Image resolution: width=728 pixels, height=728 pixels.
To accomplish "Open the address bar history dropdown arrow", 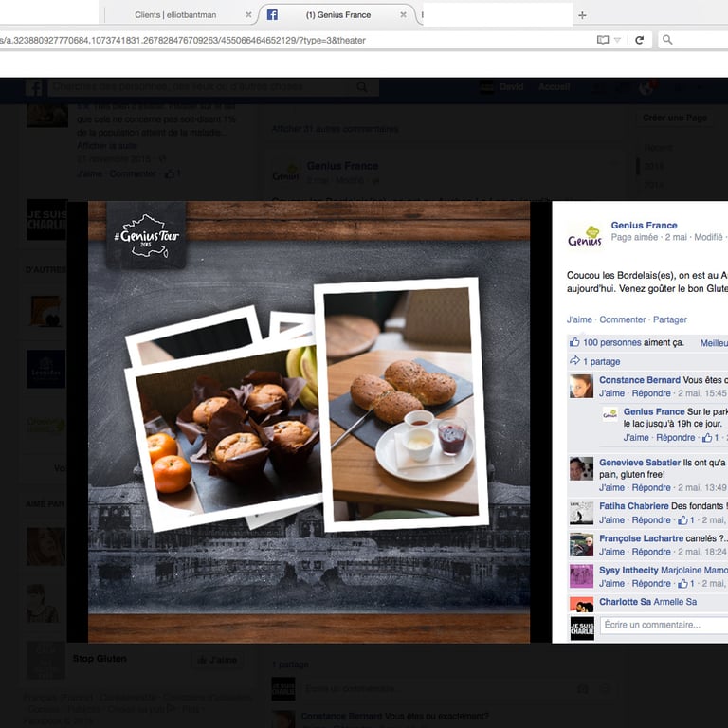I will pos(617,40).
